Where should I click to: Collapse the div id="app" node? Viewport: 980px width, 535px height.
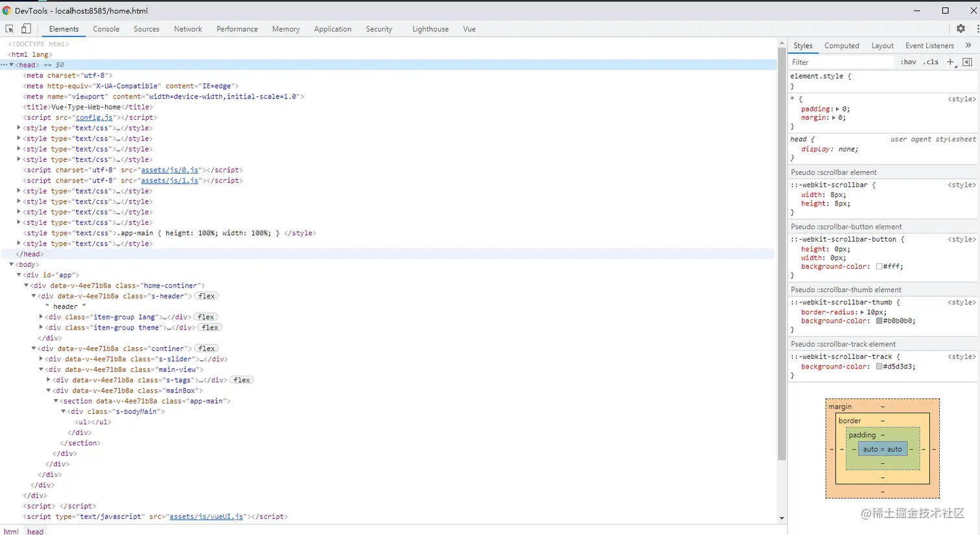(19, 275)
